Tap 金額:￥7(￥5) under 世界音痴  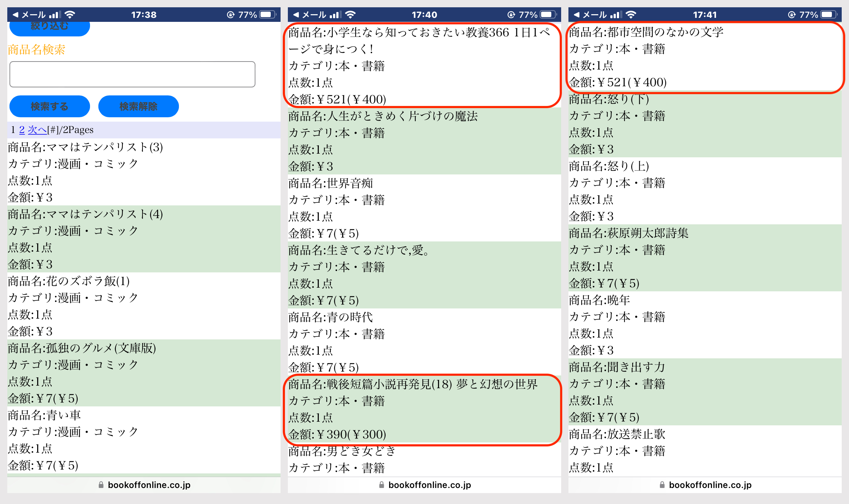[x=324, y=233]
